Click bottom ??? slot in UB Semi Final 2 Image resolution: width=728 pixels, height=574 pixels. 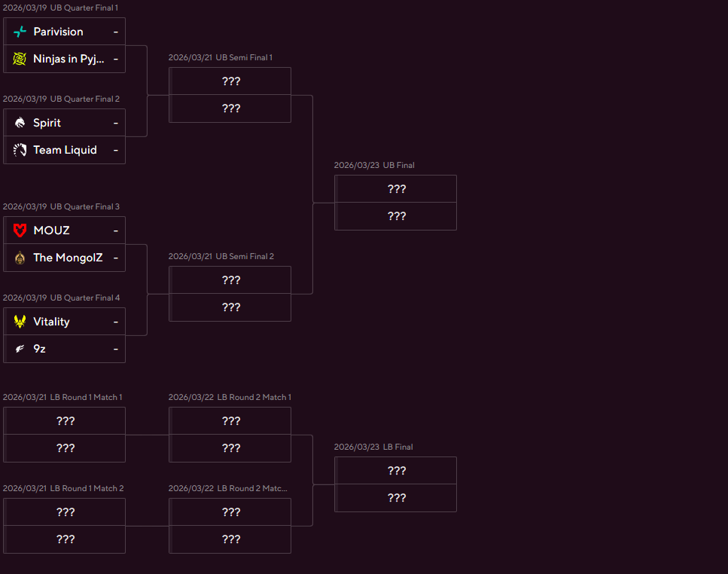click(x=230, y=307)
